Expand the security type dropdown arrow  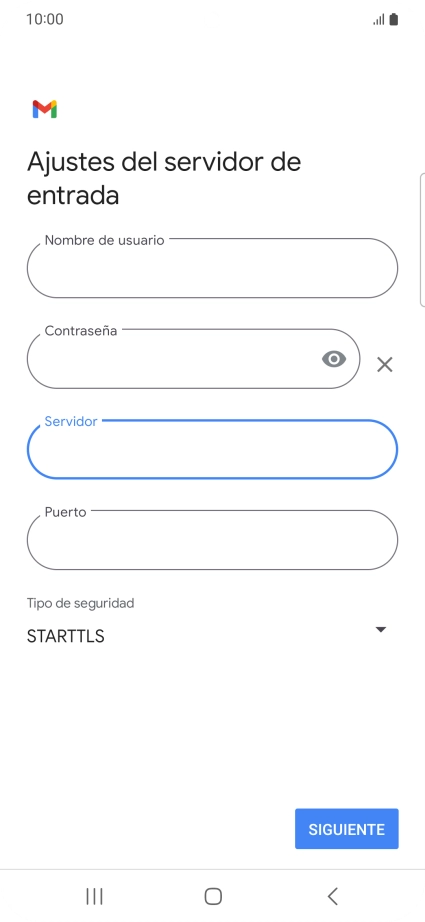[381, 629]
